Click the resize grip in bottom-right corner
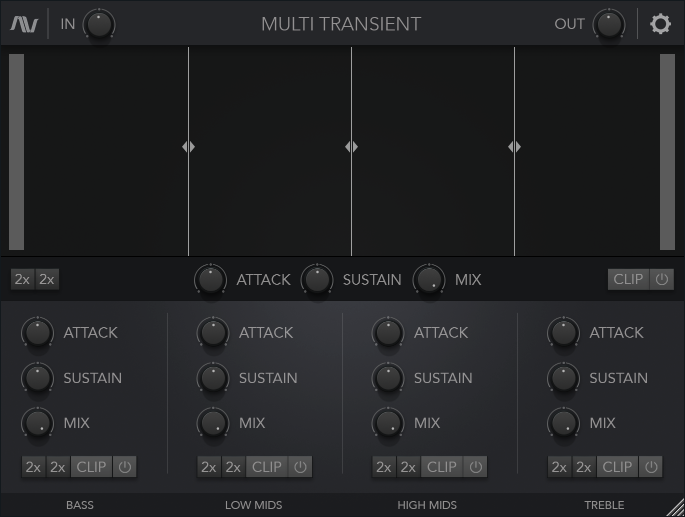This screenshot has height=517, width=685. (676, 508)
